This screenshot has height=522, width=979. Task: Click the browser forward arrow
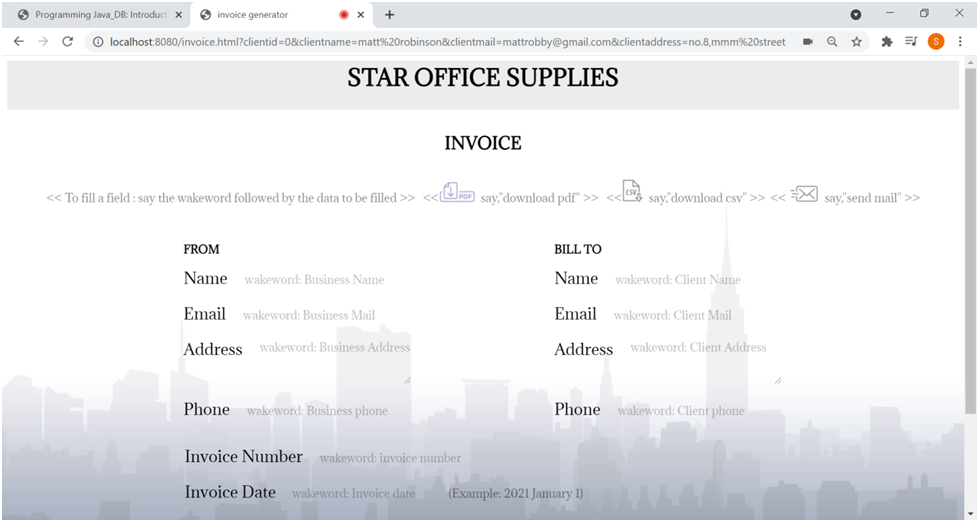pyautogui.click(x=43, y=42)
